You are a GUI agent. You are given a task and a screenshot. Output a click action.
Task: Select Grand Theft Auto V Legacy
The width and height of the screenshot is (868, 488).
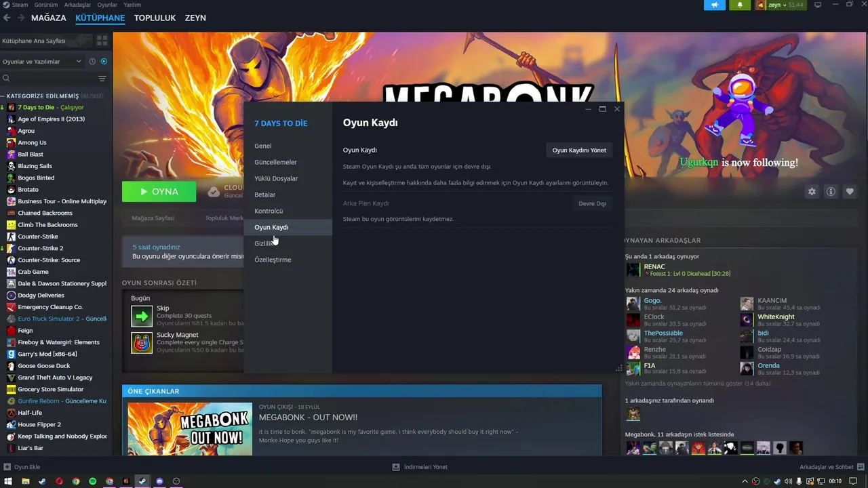coord(56,378)
